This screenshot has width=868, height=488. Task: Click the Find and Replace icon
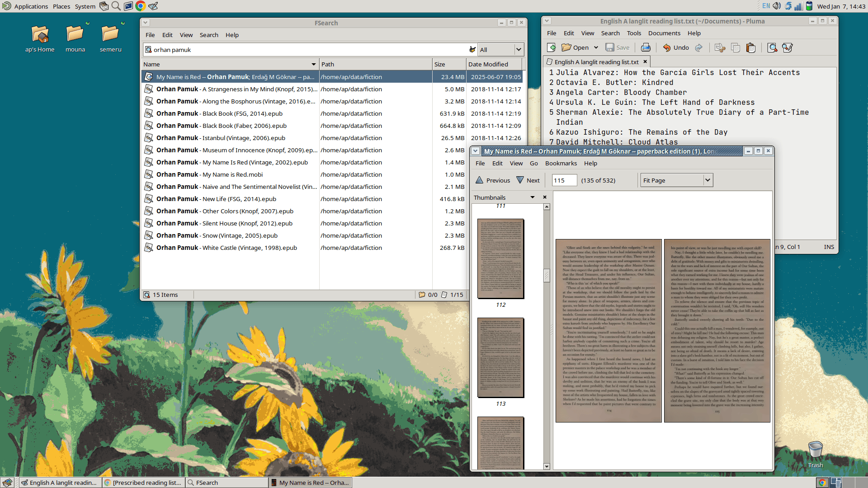(787, 47)
